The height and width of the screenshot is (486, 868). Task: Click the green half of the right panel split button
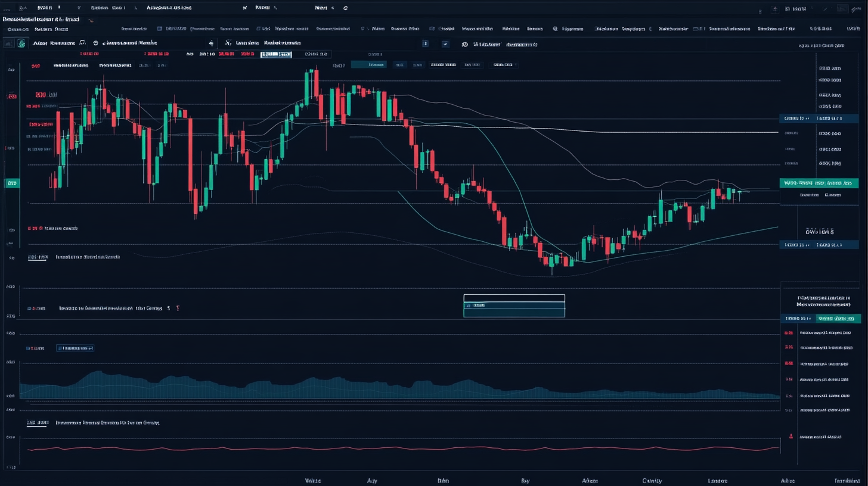tap(838, 319)
